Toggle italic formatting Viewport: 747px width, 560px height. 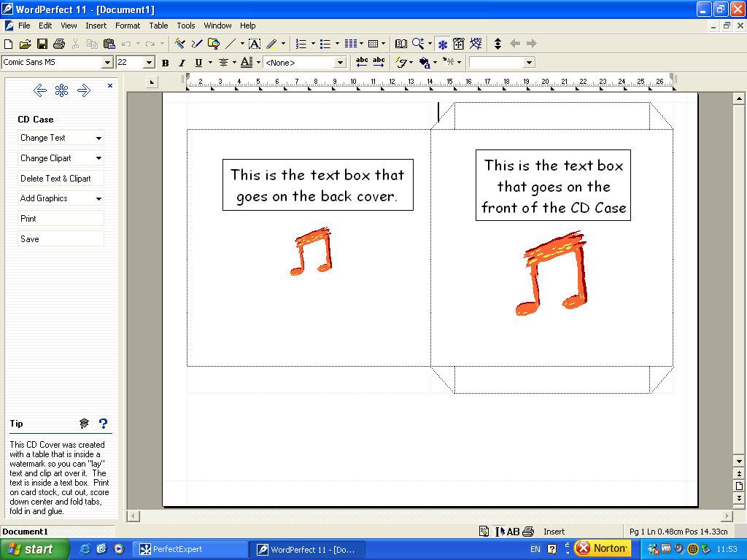pos(182,63)
